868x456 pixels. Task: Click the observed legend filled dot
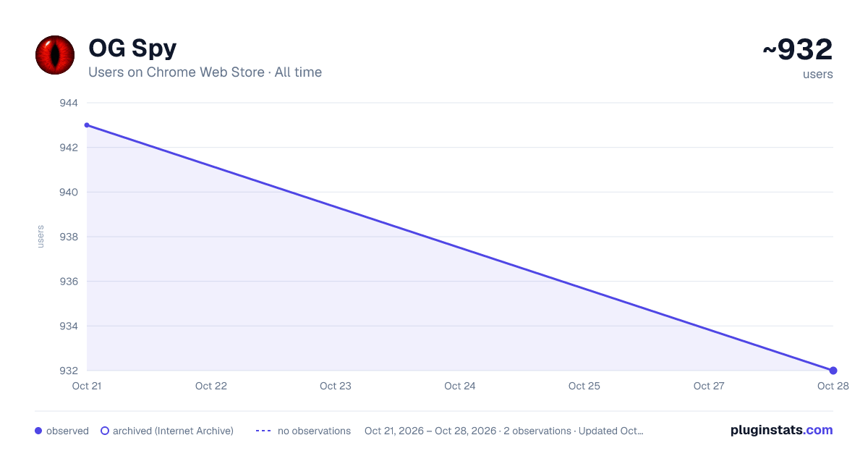pyautogui.click(x=38, y=431)
